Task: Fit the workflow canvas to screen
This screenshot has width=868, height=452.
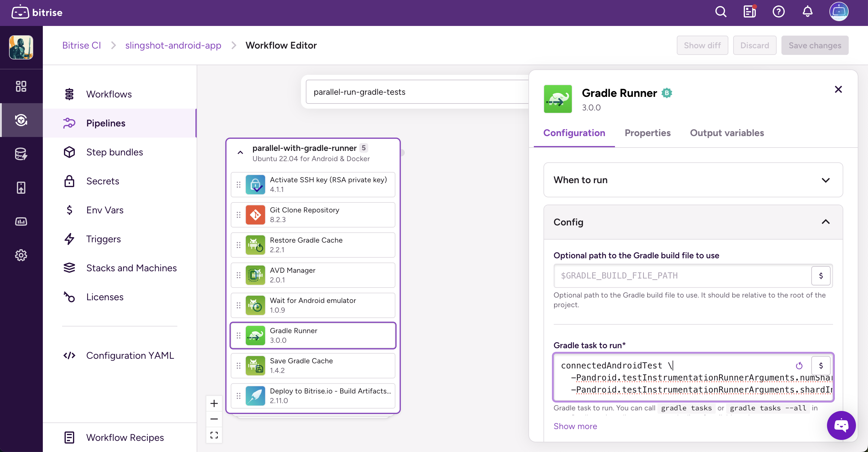Action: coord(214,435)
